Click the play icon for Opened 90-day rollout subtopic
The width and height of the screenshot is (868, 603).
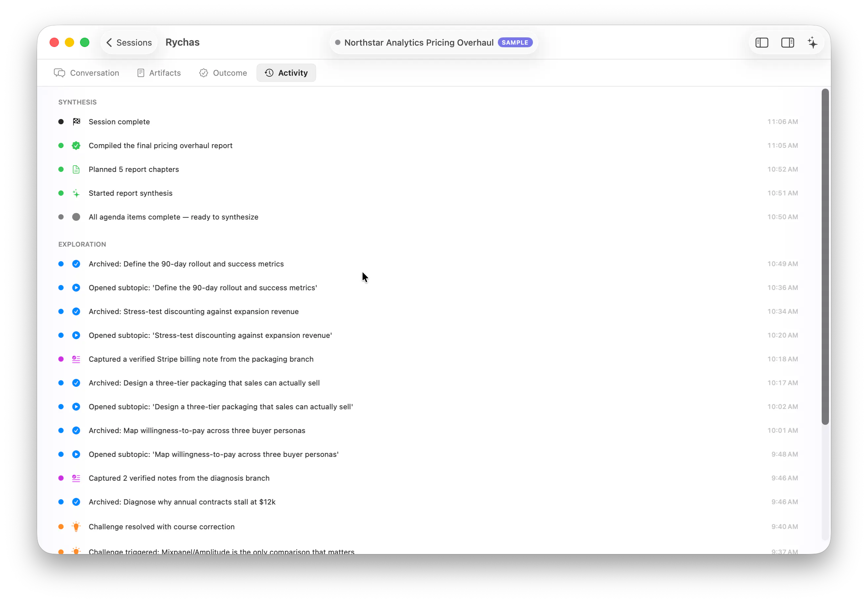pyautogui.click(x=76, y=288)
